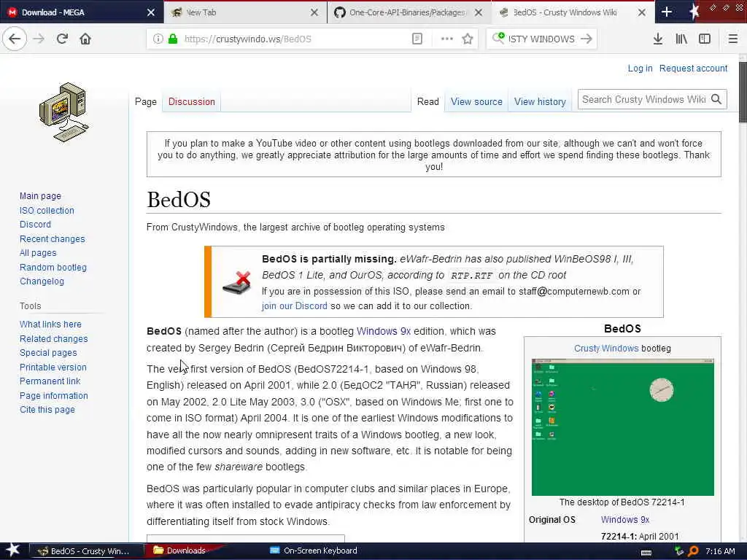Show site information icon in address bar
The image size is (747, 560).
pyautogui.click(x=158, y=39)
